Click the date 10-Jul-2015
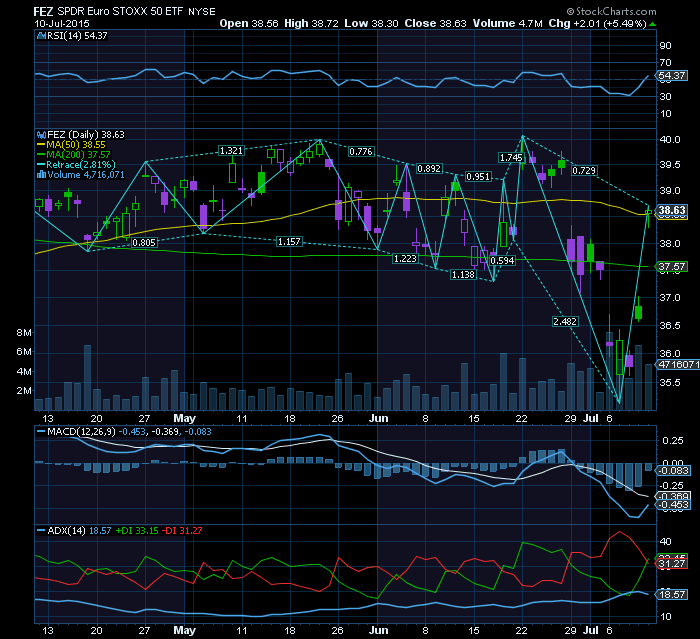This screenshot has height=639, width=700. pos(62,24)
